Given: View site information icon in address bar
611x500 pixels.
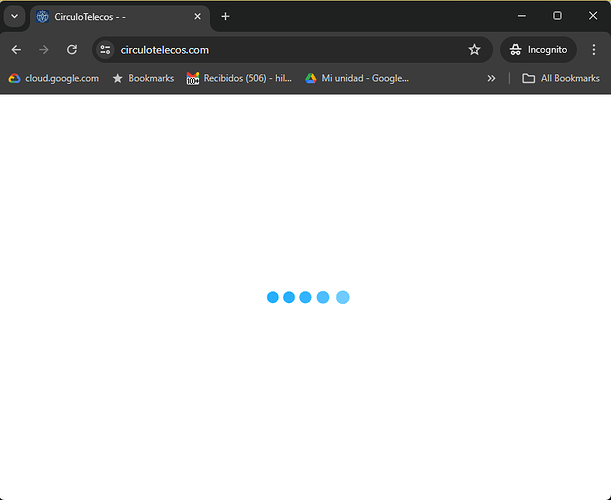Looking at the screenshot, I should click(105, 50).
